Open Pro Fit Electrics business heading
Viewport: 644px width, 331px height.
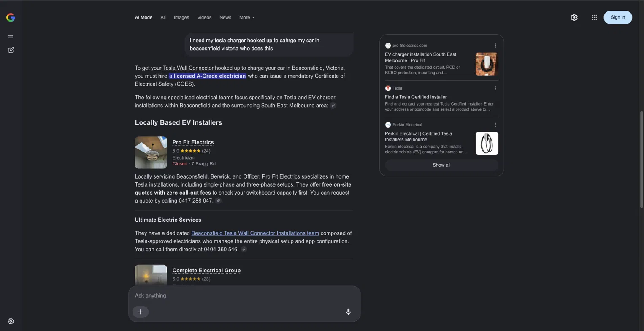click(193, 142)
